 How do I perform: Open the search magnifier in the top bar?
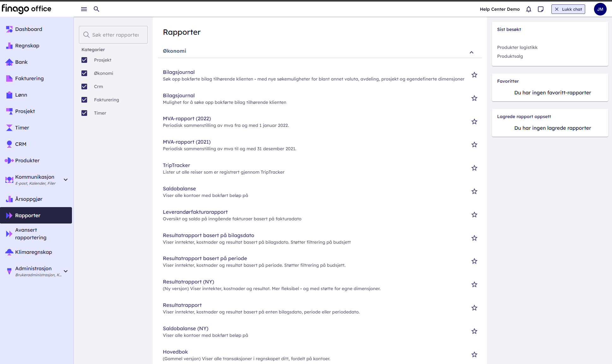click(97, 9)
